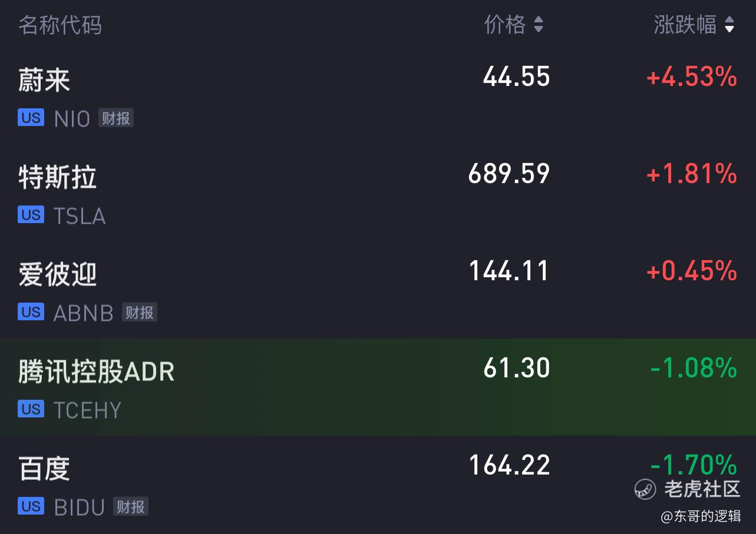Click the 财报 tag next to BIDU

[131, 506]
